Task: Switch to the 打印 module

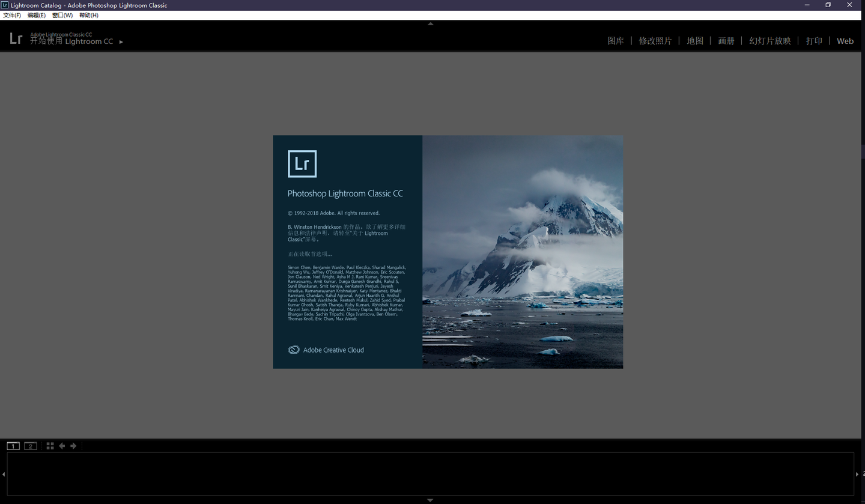Action: tap(814, 41)
